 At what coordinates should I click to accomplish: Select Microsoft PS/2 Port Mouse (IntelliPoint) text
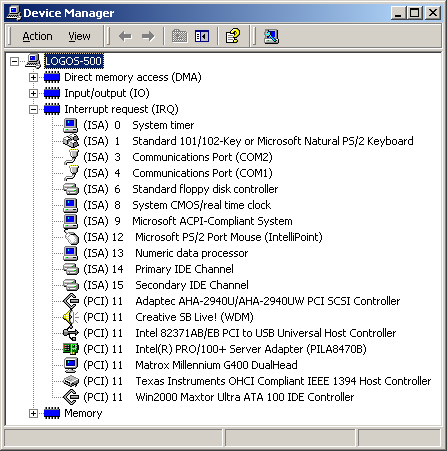pyautogui.click(x=229, y=237)
